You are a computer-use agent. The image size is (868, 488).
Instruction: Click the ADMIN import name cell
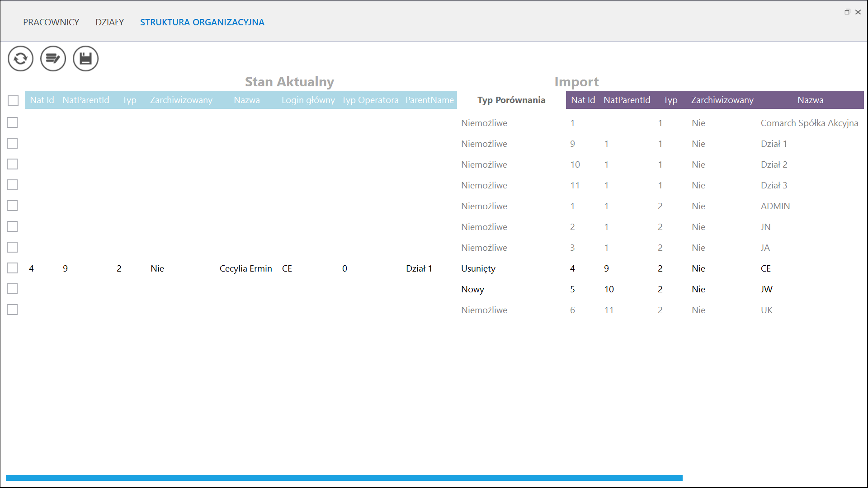[x=775, y=206]
